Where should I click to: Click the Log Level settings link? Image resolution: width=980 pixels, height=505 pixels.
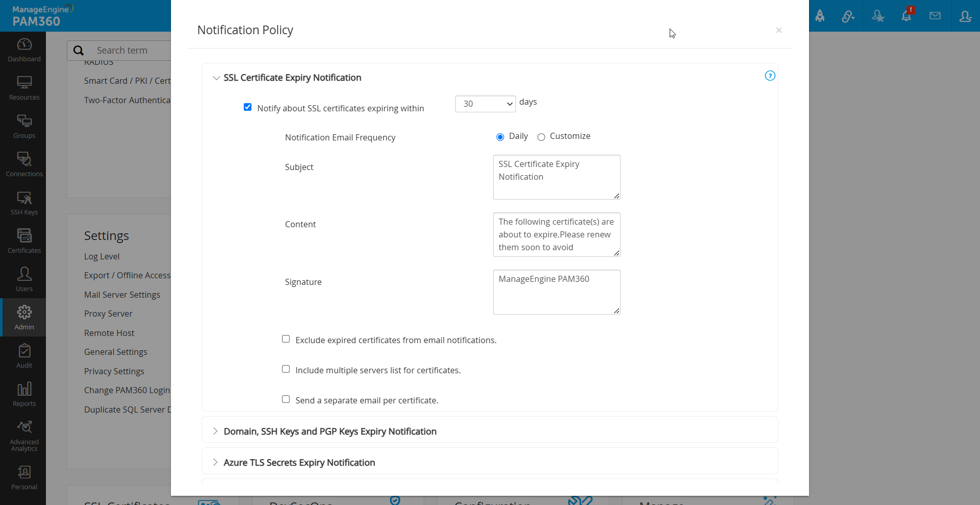pos(102,256)
